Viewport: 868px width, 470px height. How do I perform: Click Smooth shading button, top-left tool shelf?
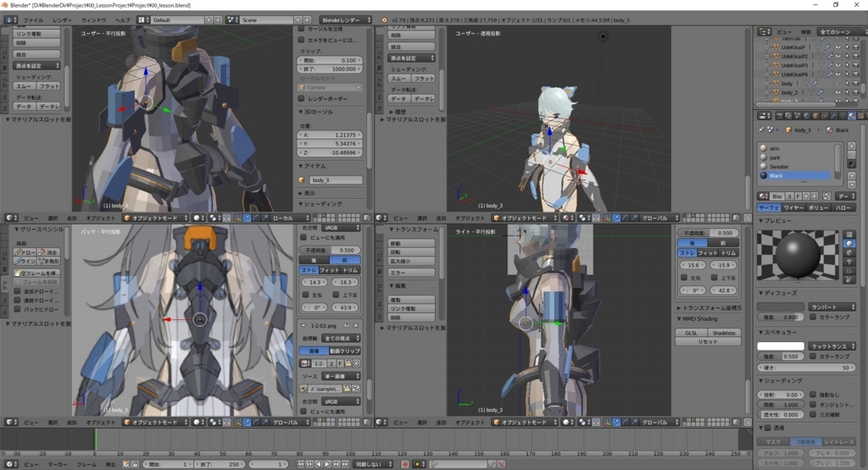(24, 86)
